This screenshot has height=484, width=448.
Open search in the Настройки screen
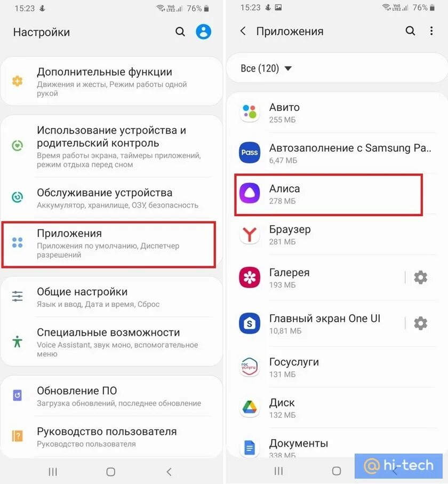180,31
